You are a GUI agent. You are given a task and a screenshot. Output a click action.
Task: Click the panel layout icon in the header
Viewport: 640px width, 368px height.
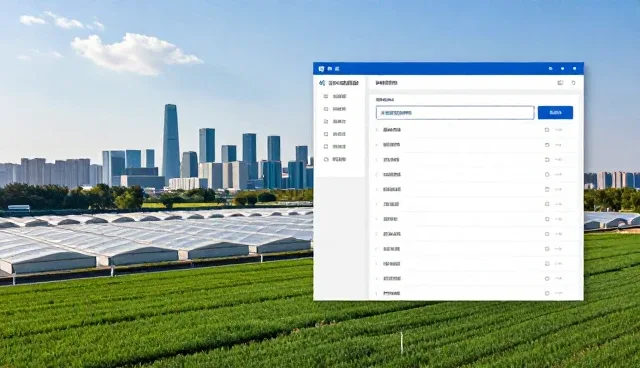tap(560, 83)
